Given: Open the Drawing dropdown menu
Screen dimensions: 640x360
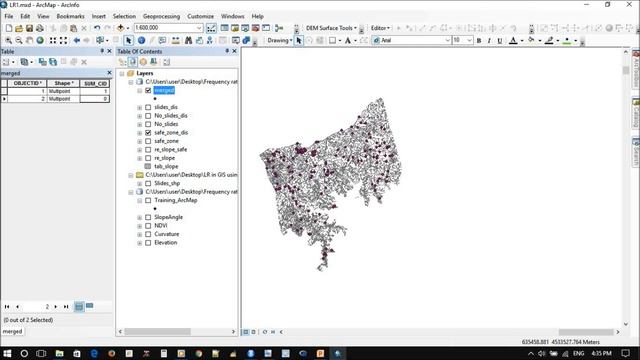Looking at the screenshot, I should 280,40.
